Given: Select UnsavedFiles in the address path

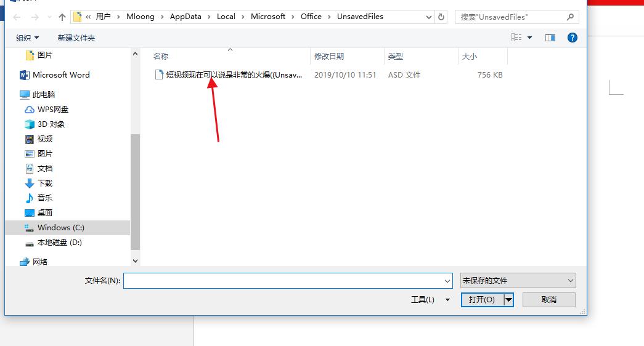Looking at the screenshot, I should click(360, 17).
